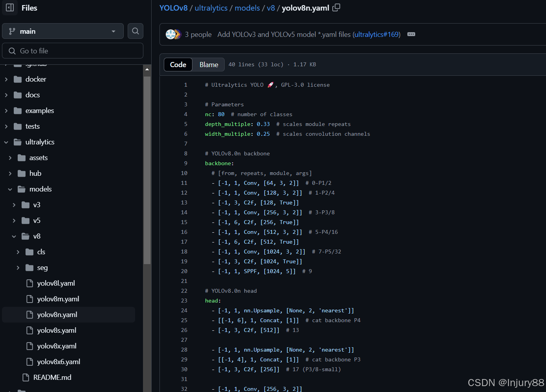Click the backbone key on line 9
The height and width of the screenshot is (392, 546).
click(218, 163)
